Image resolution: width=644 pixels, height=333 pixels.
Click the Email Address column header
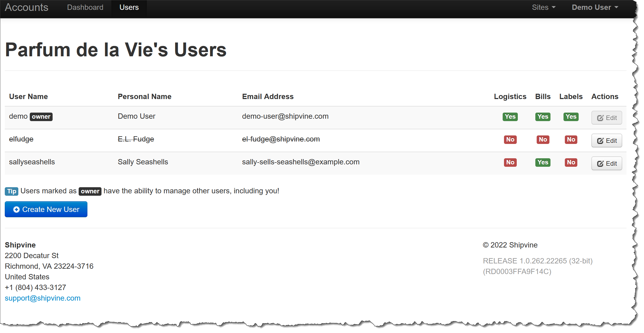[x=268, y=96]
